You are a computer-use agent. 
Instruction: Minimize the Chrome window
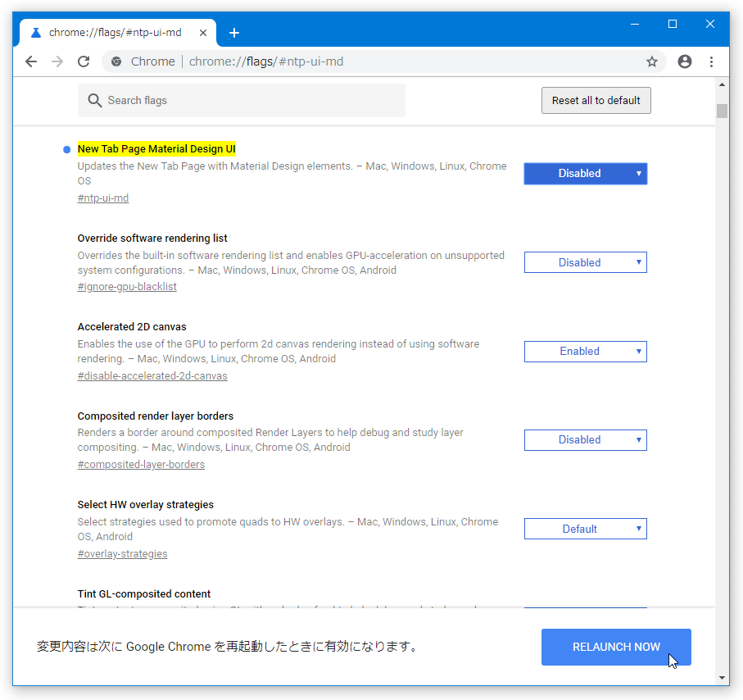(635, 24)
